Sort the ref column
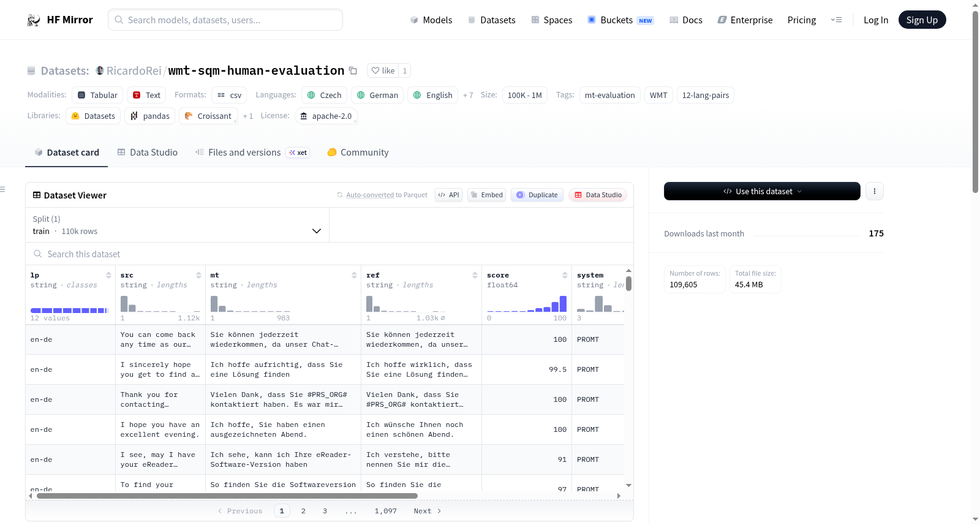The width and height of the screenshot is (980, 525). coord(475,275)
